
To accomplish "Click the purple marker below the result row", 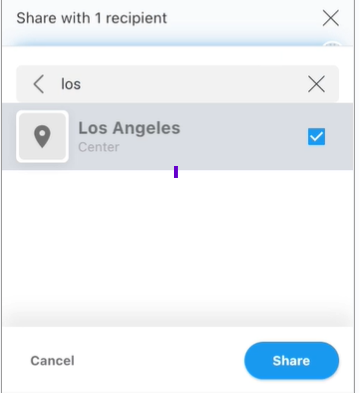I will pos(176,172).
